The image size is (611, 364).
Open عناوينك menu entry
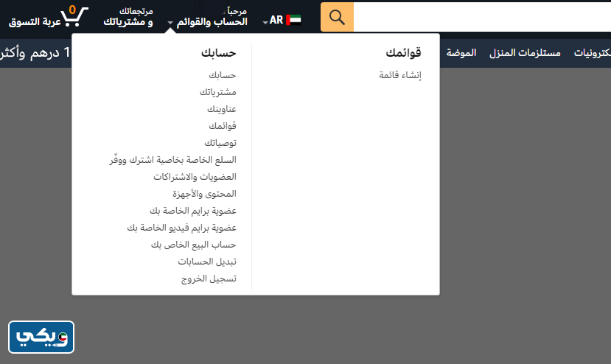222,109
